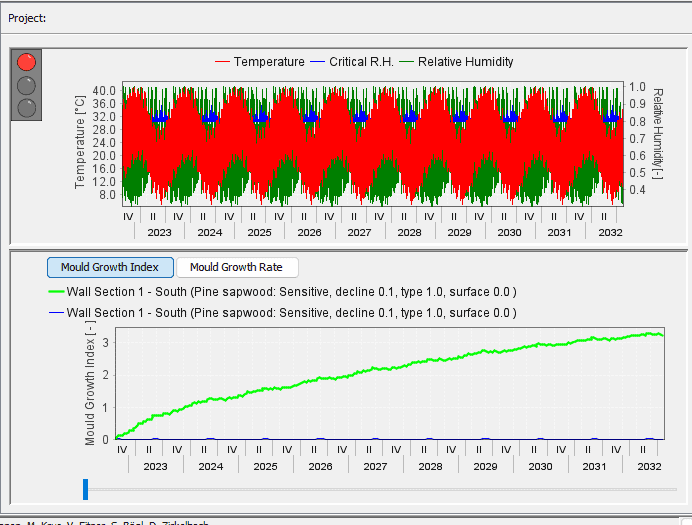The width and height of the screenshot is (692, 525).
Task: Toggle the Relative Humidity legend entry
Action: 456,62
